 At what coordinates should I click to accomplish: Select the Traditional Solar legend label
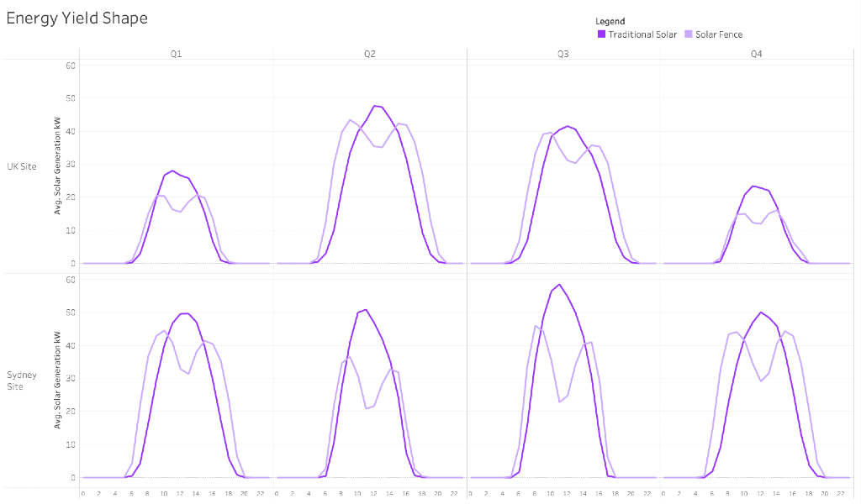point(642,34)
